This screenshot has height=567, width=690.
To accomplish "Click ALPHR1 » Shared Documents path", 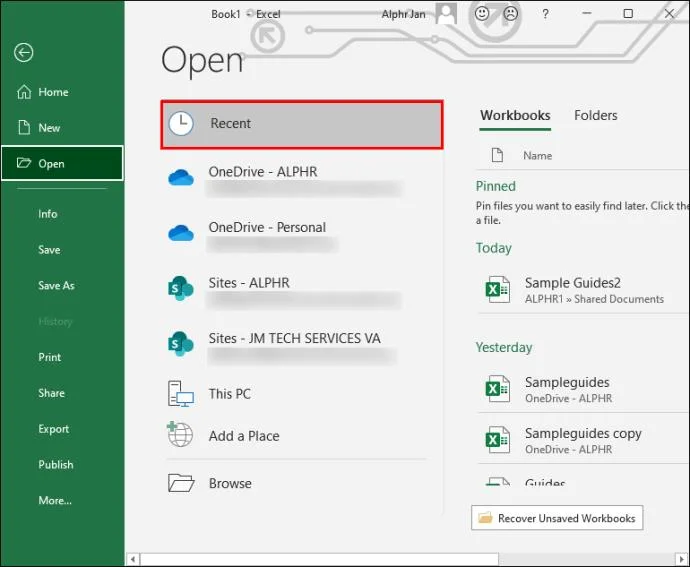I will [594, 299].
